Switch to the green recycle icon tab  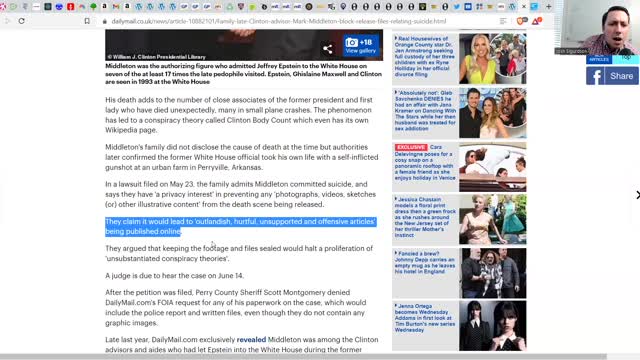pos(230,7)
